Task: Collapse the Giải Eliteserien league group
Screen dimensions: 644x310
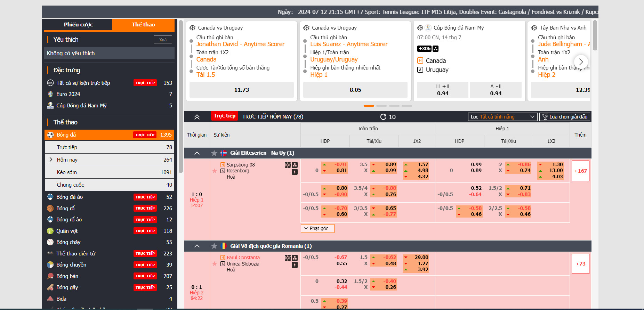Action: pyautogui.click(x=197, y=153)
